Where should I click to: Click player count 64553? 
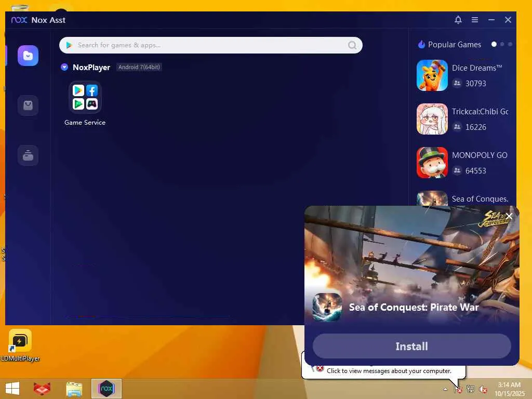click(476, 170)
